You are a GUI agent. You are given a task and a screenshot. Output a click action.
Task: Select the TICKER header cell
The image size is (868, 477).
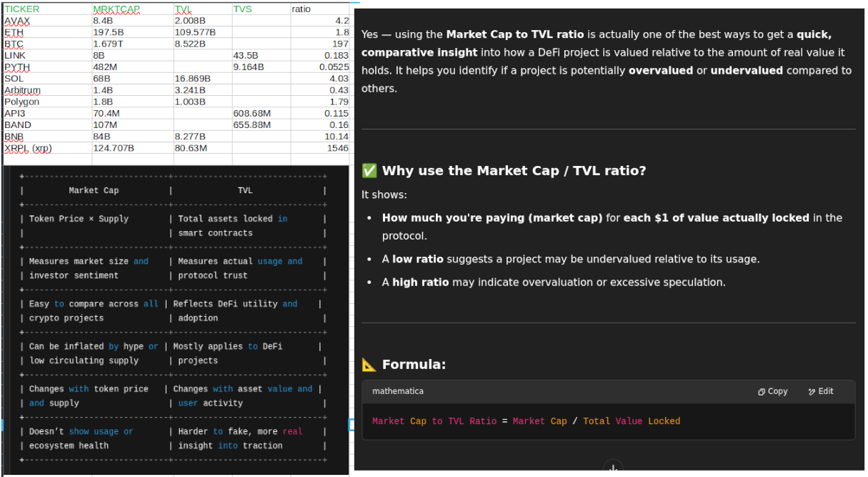[x=47, y=9]
